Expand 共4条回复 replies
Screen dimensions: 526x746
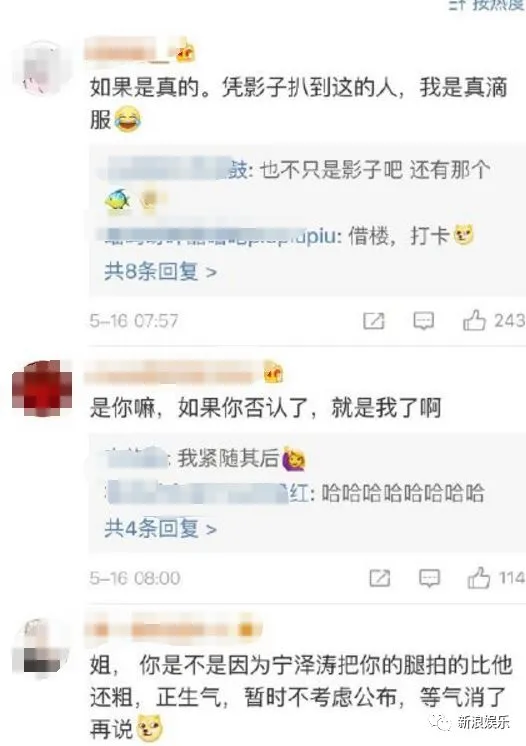point(161,529)
